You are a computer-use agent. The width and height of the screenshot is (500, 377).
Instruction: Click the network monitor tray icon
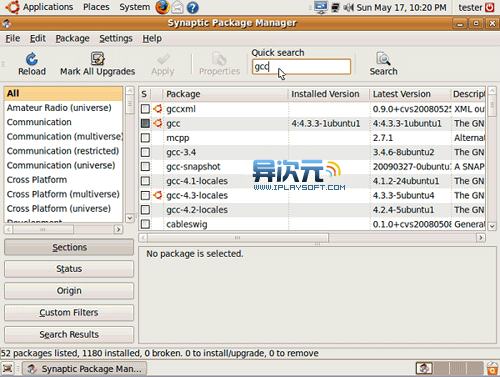[x=335, y=7]
